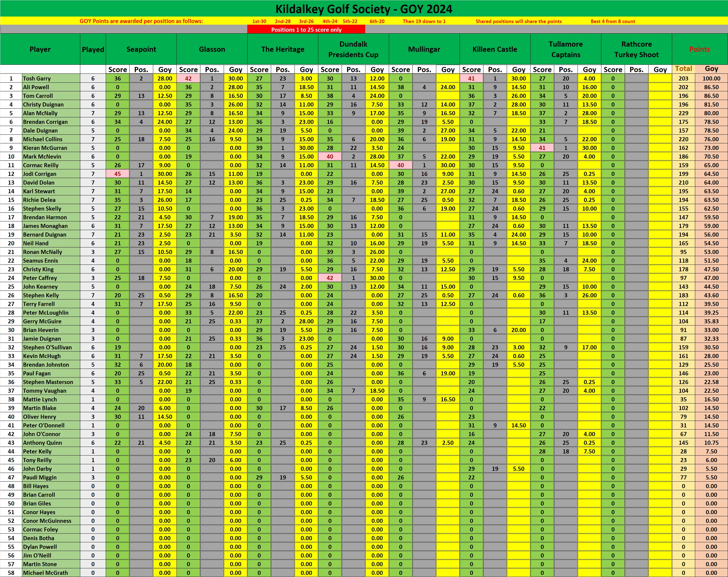
Task: Click player name 'Ali Powell'
Action: point(36,87)
